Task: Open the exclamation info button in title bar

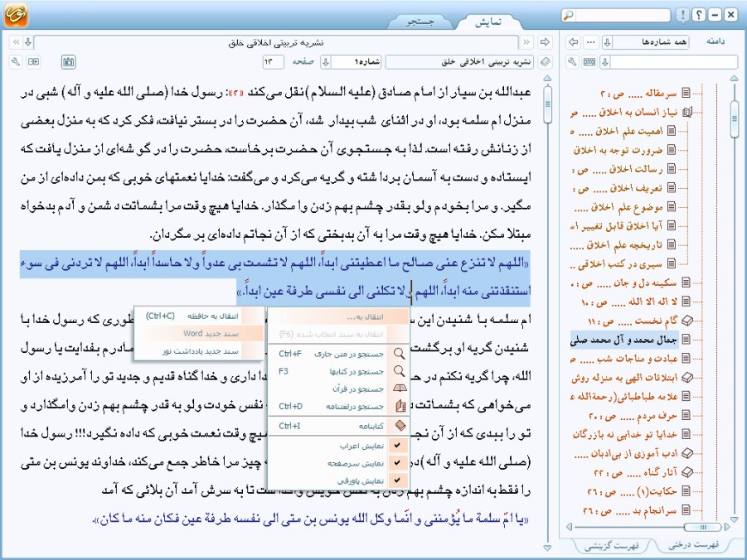Action: tap(682, 15)
